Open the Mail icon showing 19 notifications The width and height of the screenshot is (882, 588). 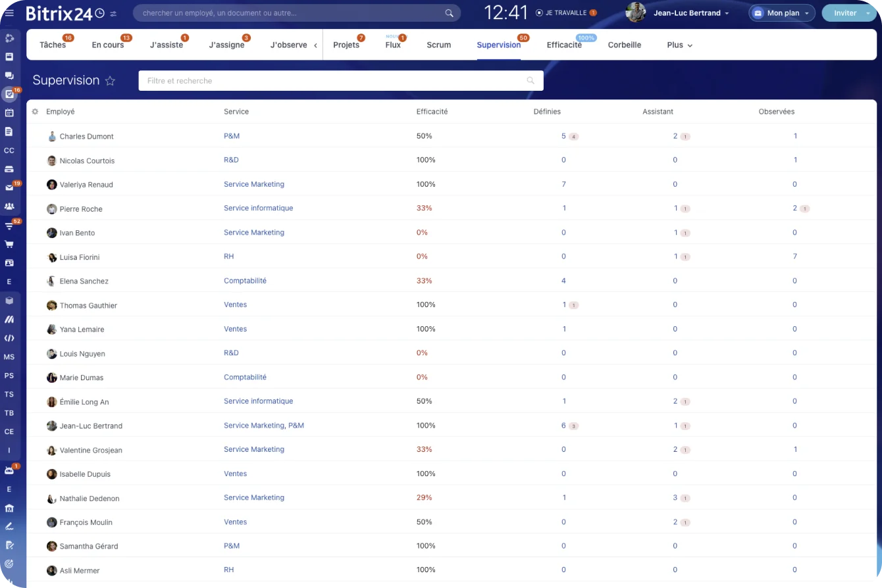(9, 187)
